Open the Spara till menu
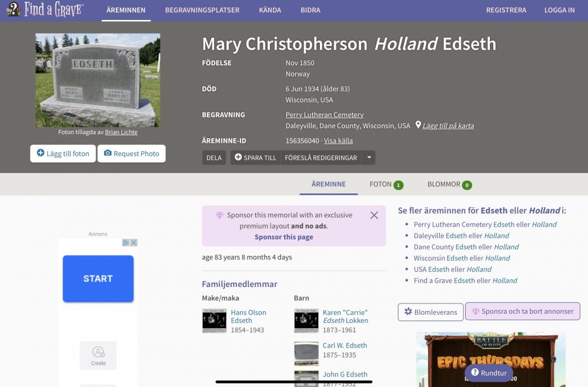The width and height of the screenshot is (588, 387). pyautogui.click(x=255, y=158)
